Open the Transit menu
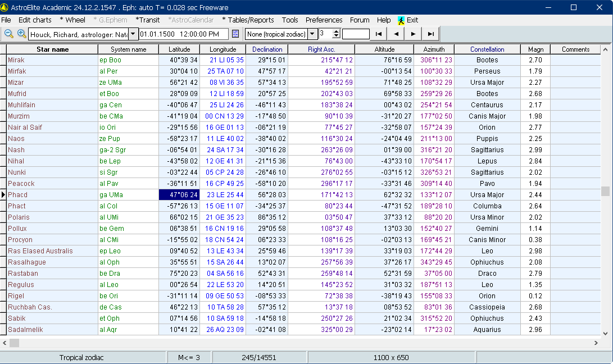 (147, 20)
